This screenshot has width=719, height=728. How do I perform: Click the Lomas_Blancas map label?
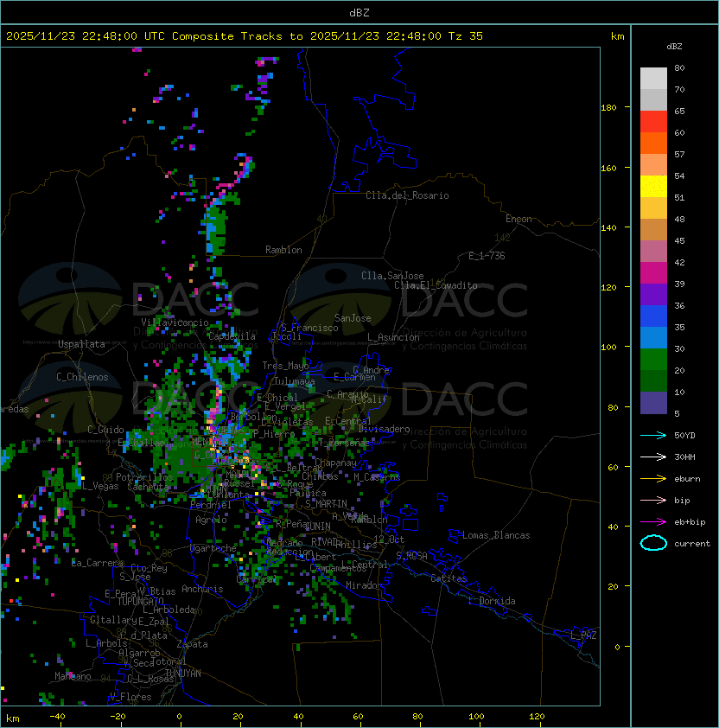pos(496,535)
